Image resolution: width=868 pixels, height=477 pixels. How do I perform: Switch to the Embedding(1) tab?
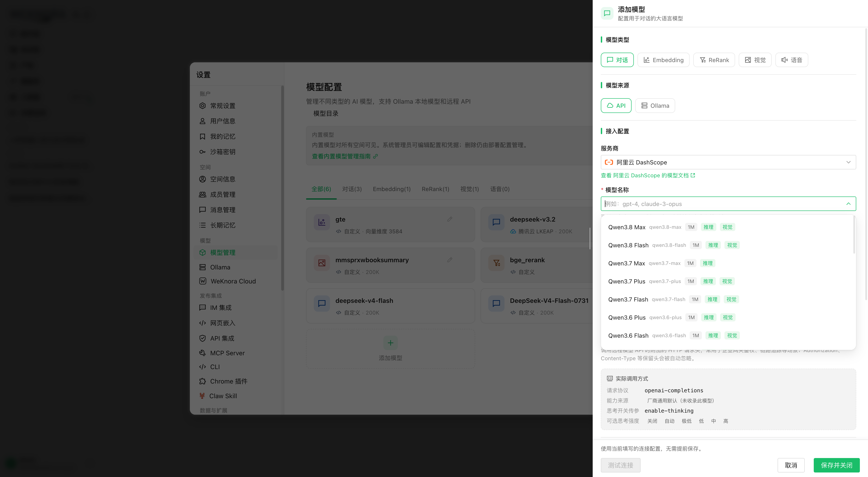(x=392, y=189)
